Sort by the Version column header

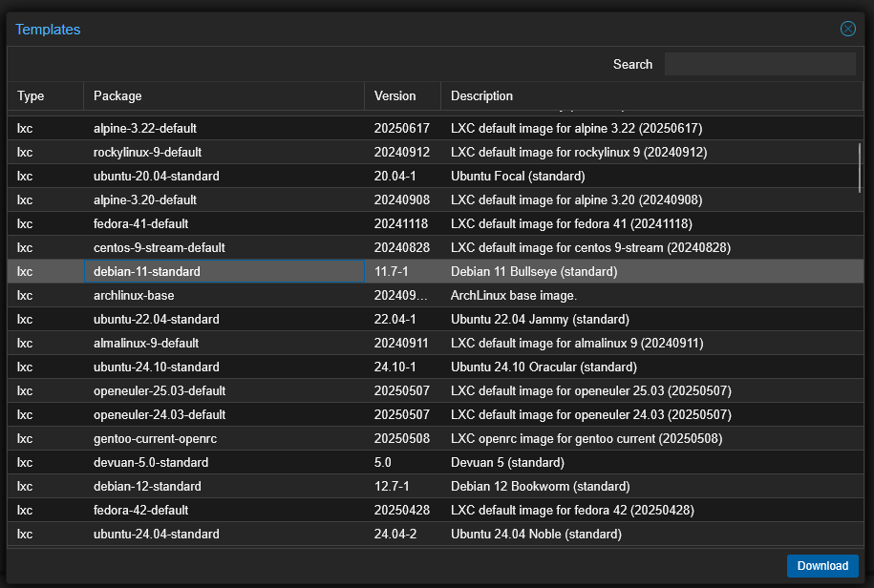tap(402, 95)
